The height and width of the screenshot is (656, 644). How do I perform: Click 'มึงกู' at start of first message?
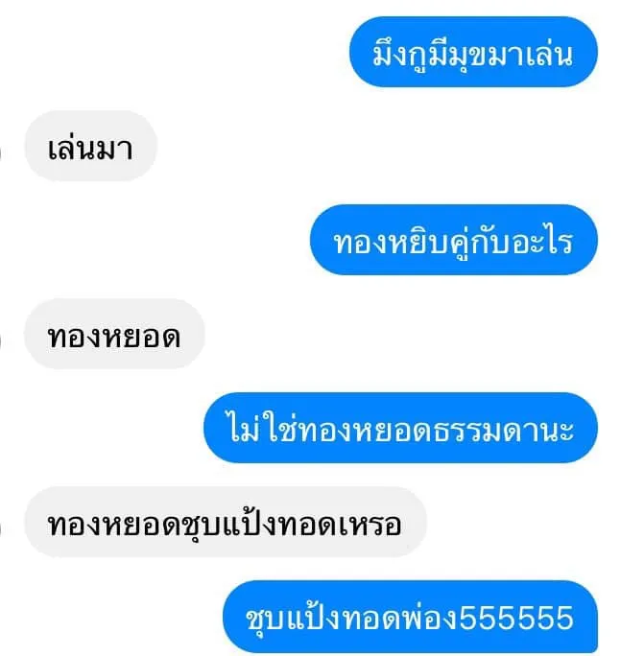click(x=401, y=56)
